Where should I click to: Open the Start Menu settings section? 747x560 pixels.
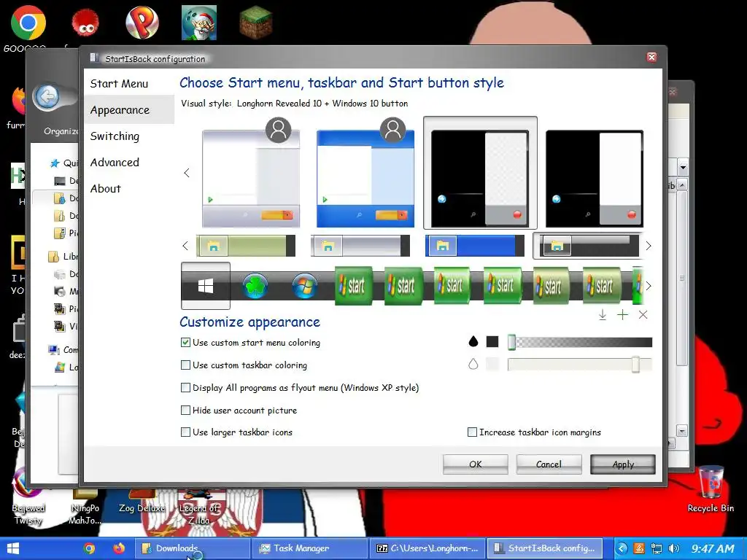click(x=119, y=84)
